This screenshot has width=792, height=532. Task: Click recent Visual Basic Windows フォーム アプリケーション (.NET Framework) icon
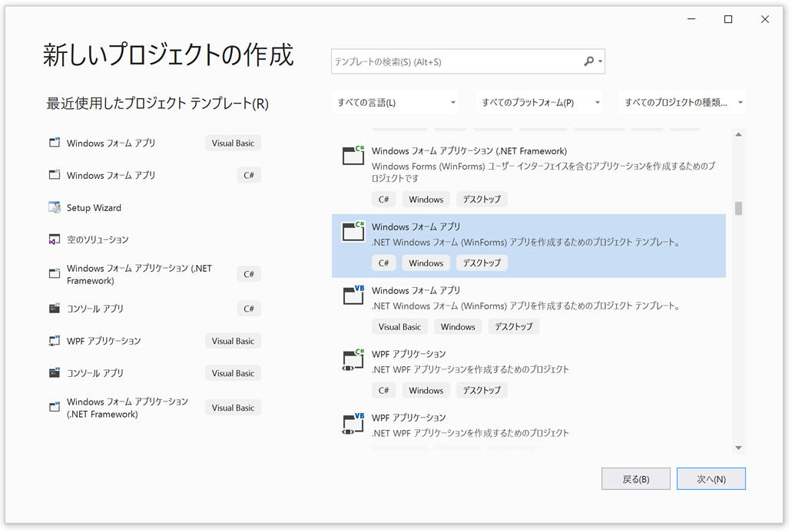tap(55, 408)
